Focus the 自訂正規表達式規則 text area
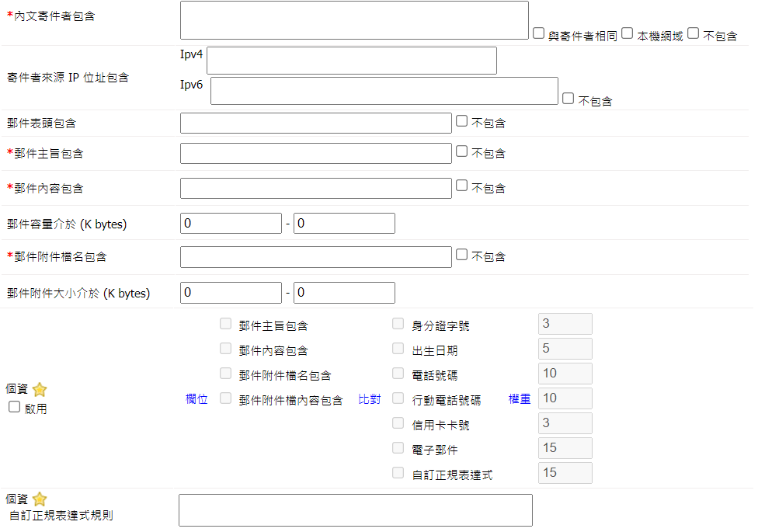 355,510
